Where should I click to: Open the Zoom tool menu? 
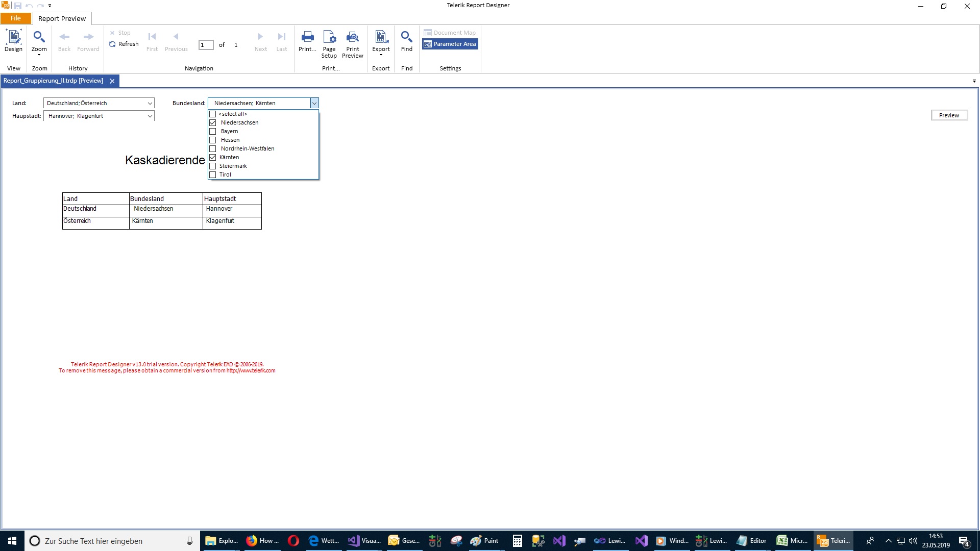[x=39, y=43]
